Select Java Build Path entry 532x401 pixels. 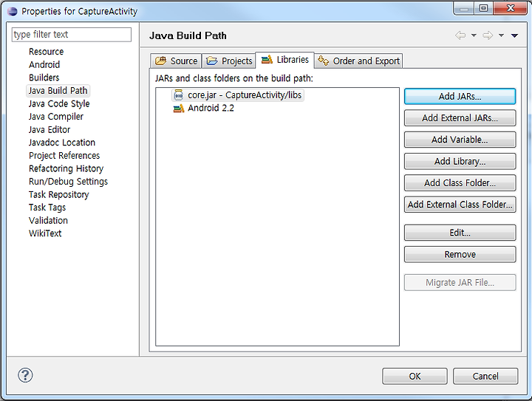point(58,91)
